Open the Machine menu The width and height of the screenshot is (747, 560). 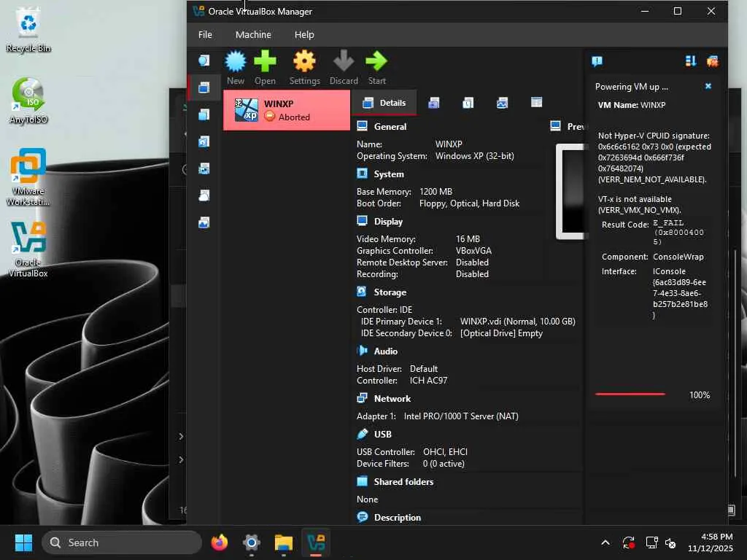[253, 35]
